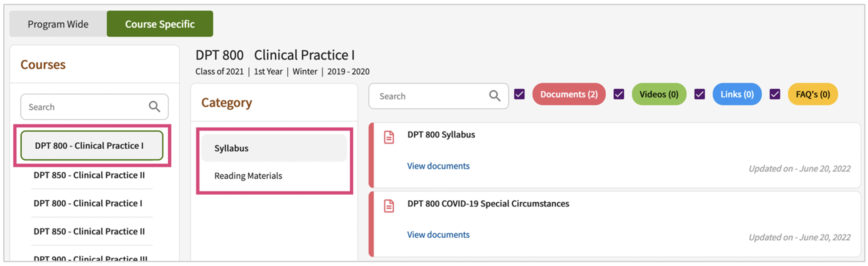Open View documents for COVID-19 Special Circumstances
Image resolution: width=868 pixels, height=266 pixels.
(x=438, y=235)
